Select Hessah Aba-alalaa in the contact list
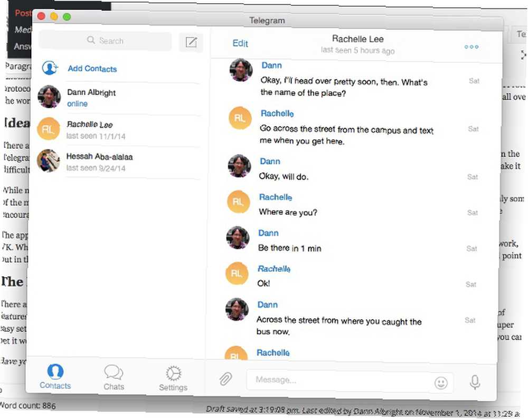 (x=118, y=162)
